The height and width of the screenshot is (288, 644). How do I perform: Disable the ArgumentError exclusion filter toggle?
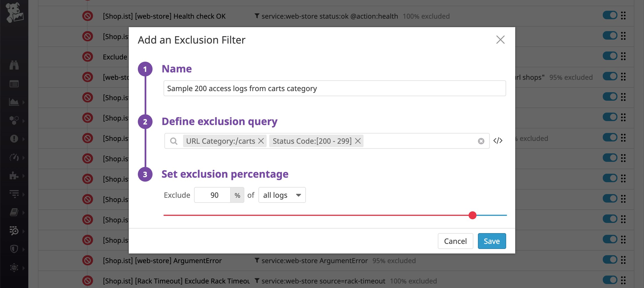[x=610, y=260]
